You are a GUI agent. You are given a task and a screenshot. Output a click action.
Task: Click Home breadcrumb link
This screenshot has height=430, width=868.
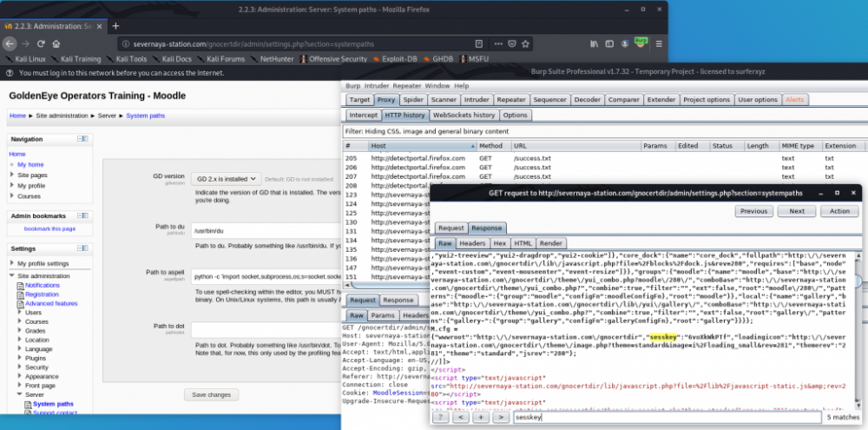click(17, 116)
